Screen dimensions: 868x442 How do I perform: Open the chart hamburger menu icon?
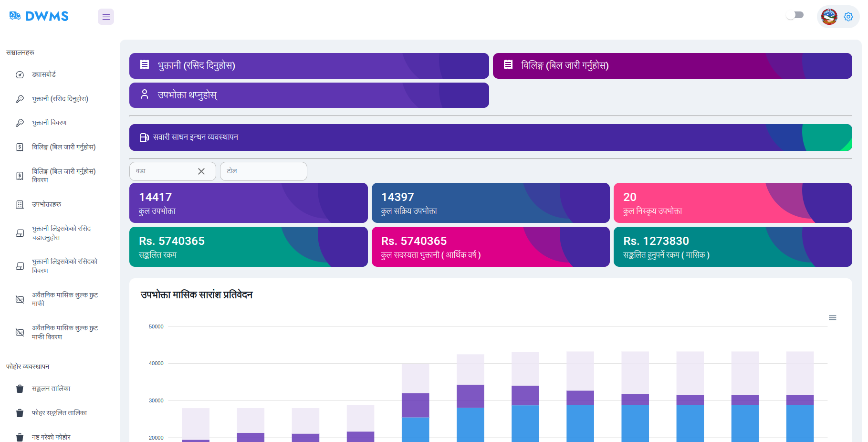pyautogui.click(x=832, y=318)
